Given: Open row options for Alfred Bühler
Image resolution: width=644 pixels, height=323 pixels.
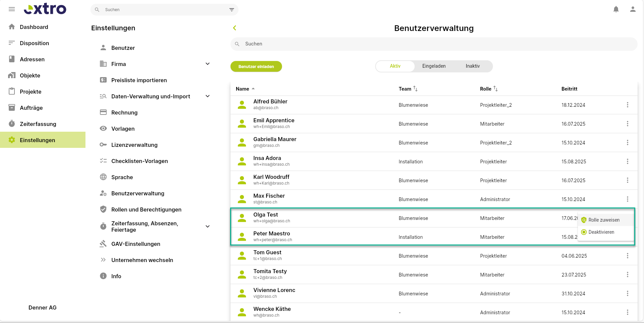Looking at the screenshot, I should (628, 105).
